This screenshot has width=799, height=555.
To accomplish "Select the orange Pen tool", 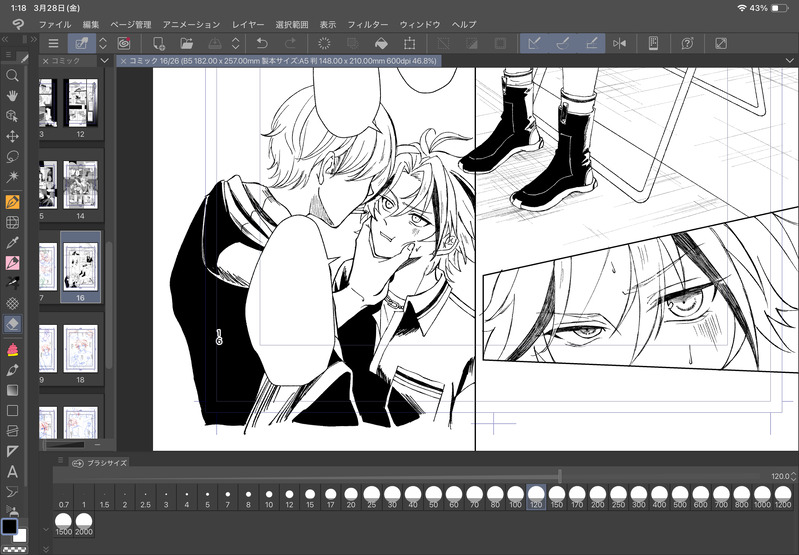I will pos(12,202).
